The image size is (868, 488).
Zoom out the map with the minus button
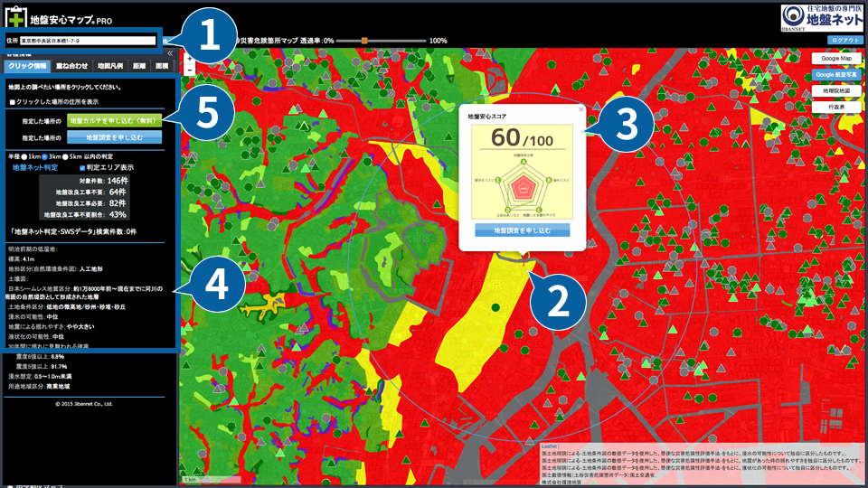(x=189, y=70)
